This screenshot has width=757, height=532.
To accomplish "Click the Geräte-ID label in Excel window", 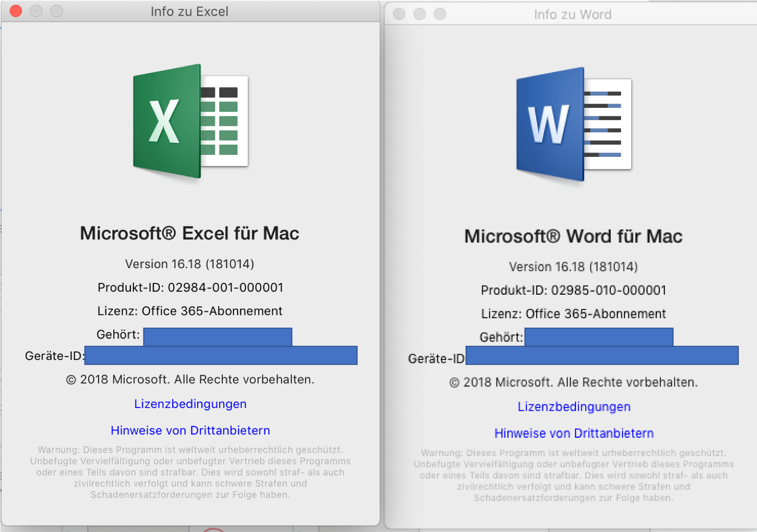I will pos(54,356).
